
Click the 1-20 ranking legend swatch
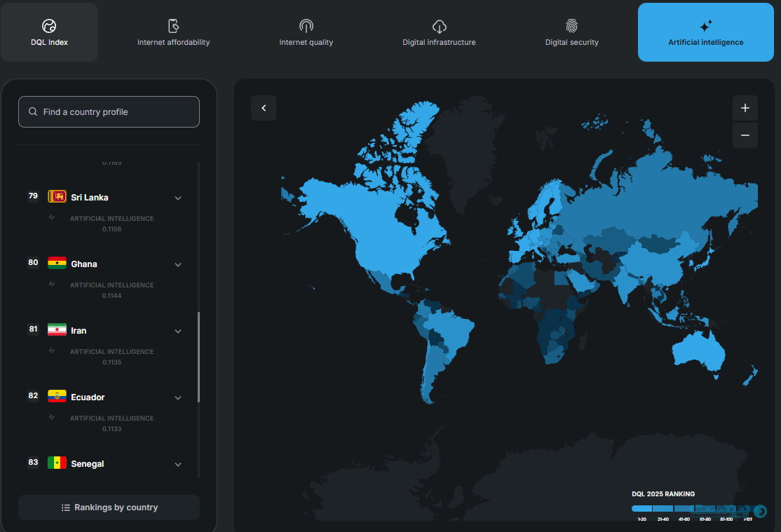click(641, 509)
